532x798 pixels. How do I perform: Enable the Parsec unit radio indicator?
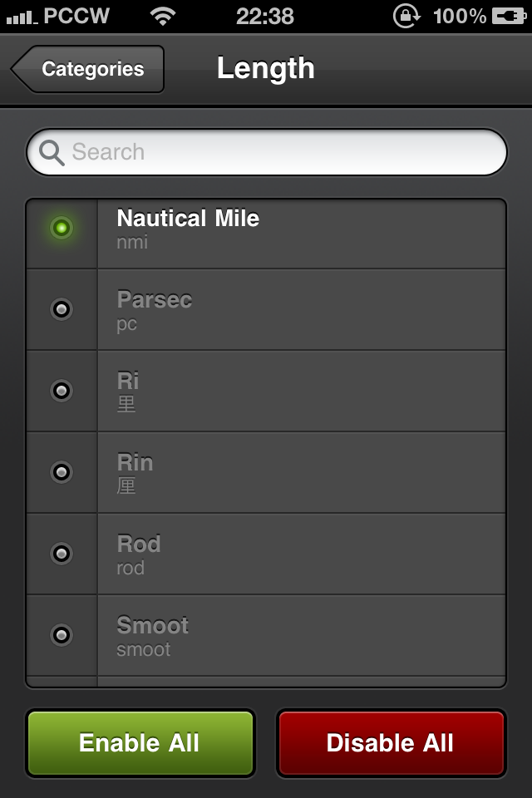pos(62,309)
